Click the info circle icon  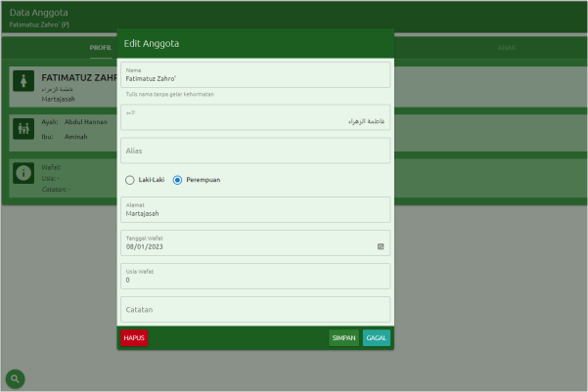[x=24, y=174]
